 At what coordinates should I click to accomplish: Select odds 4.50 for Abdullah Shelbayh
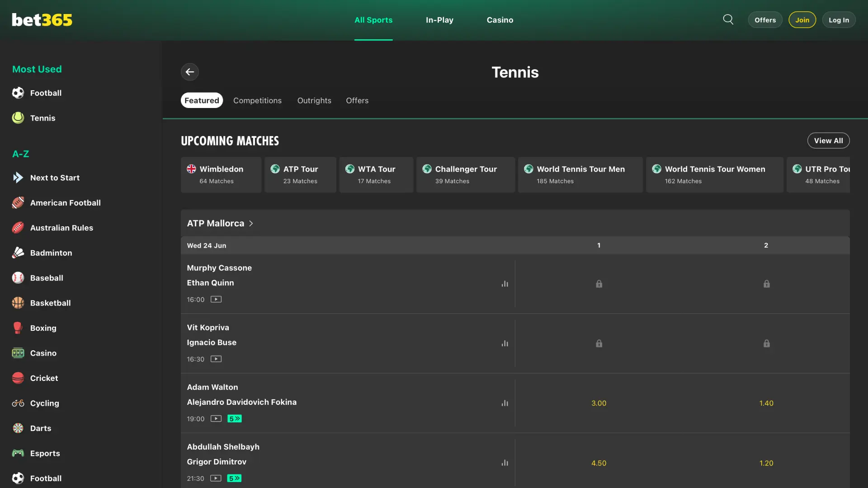[599, 463]
